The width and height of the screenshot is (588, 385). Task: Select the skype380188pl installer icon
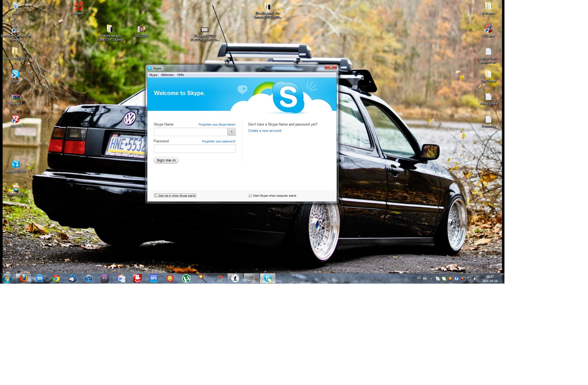[x=16, y=167]
